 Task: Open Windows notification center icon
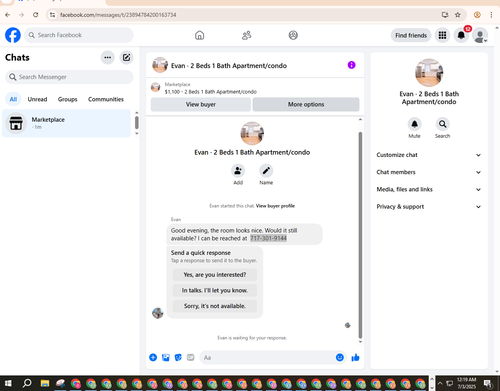tap(488, 383)
